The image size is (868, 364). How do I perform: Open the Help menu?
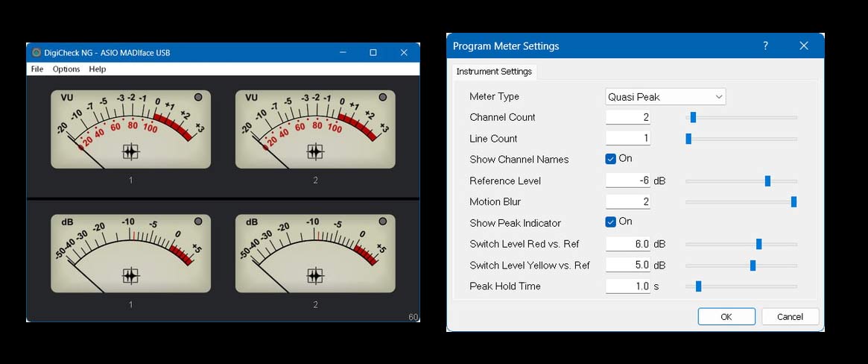[98, 69]
